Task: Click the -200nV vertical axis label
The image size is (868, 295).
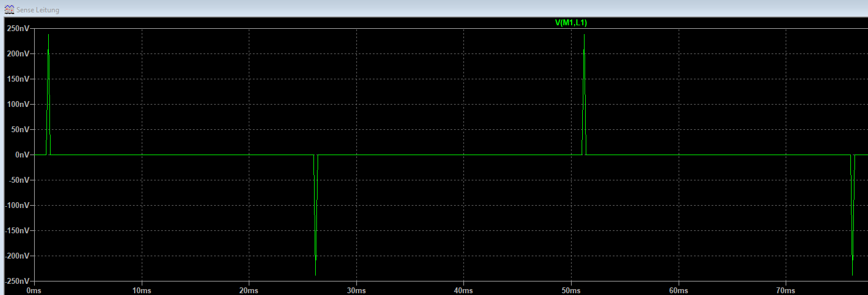Action: 16,256
